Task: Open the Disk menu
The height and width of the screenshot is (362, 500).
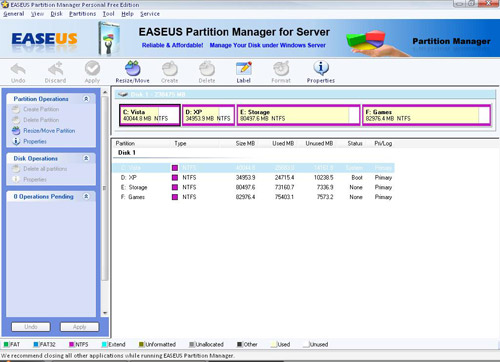Action: click(x=56, y=14)
